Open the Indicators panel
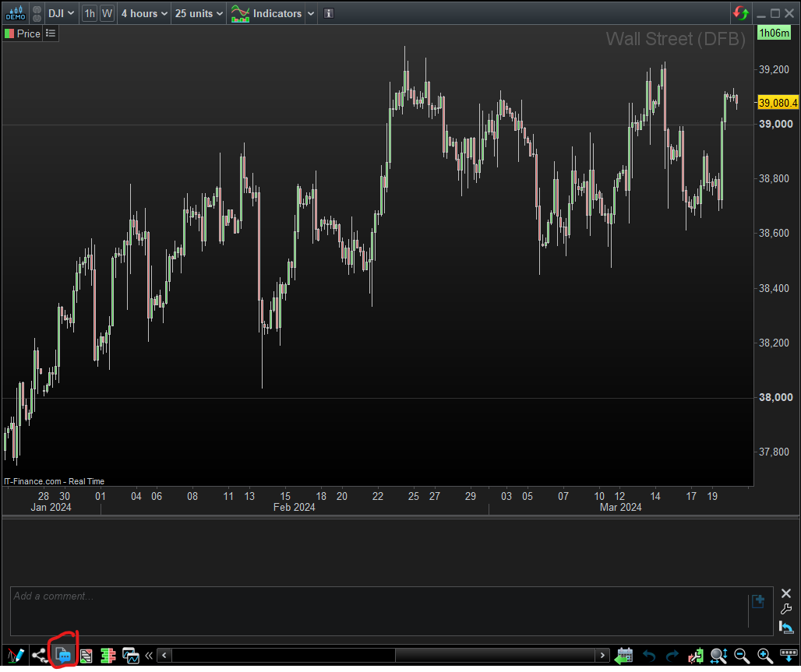 pyautogui.click(x=266, y=13)
